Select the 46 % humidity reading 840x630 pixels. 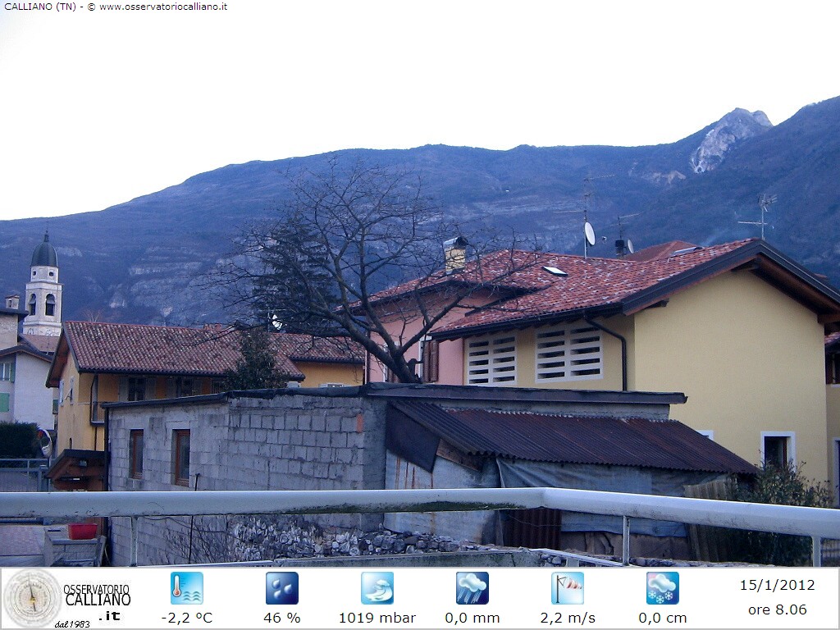[x=282, y=618]
